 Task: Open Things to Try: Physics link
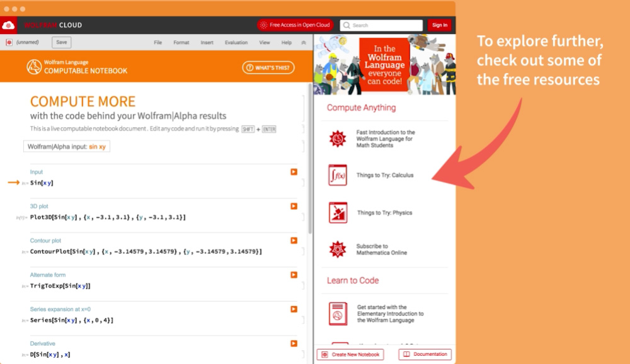(x=384, y=212)
